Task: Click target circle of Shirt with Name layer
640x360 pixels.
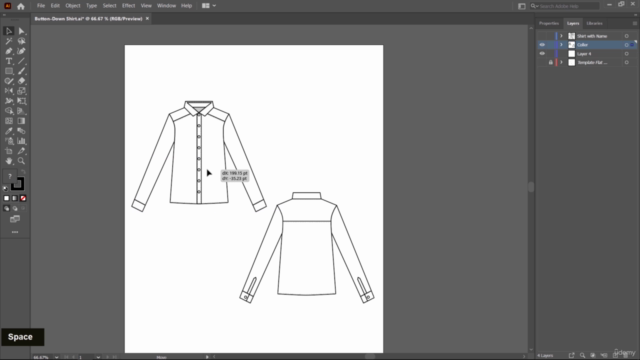Action: 627,36
